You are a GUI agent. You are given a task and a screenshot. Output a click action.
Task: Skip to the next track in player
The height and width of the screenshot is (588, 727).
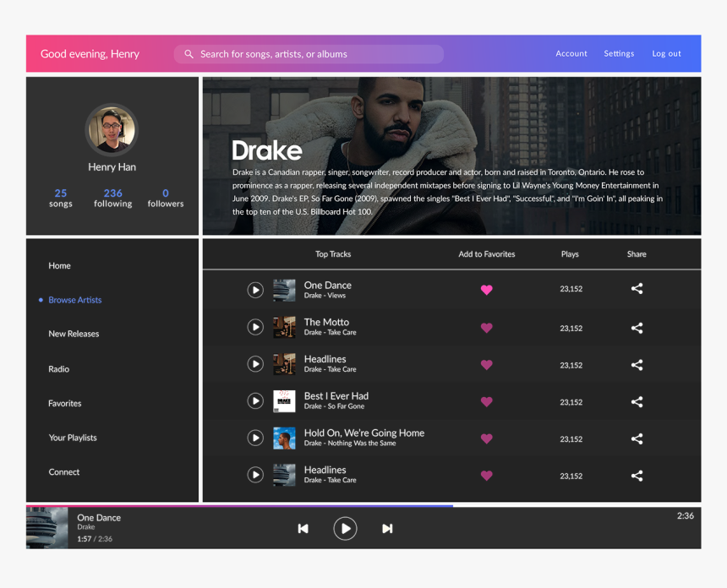click(387, 529)
